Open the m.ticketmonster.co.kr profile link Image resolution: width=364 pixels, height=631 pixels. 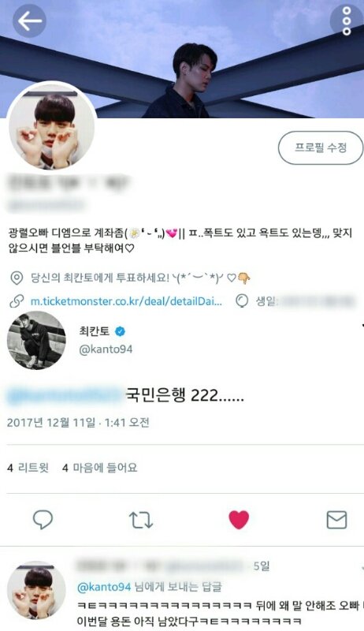coord(126,301)
